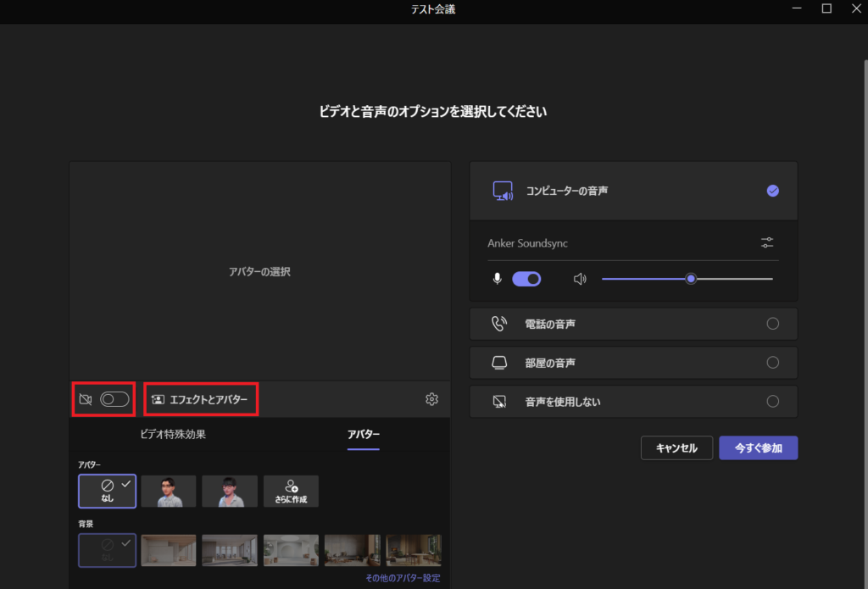
Task: Click the speaker volume slider handle
Action: pos(692,279)
